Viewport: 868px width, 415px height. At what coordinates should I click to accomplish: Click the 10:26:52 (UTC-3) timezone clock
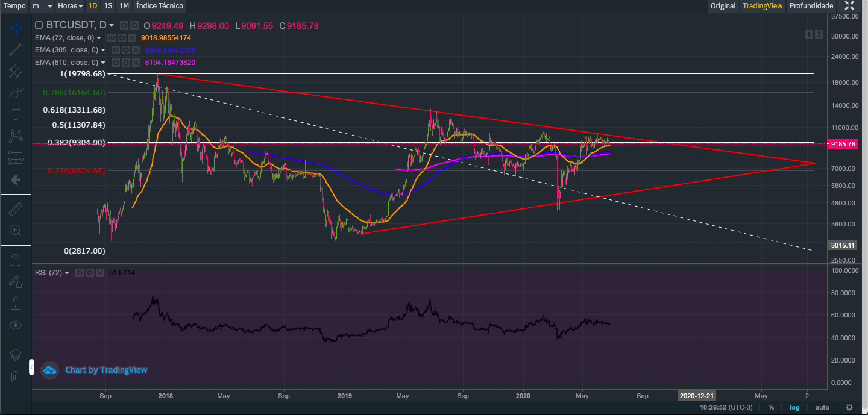click(728, 408)
